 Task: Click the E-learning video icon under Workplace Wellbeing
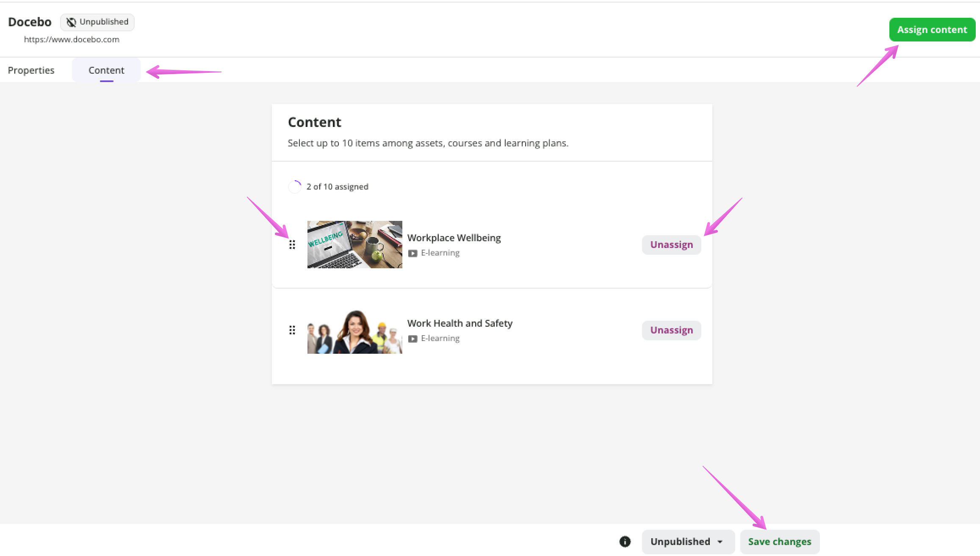point(413,253)
